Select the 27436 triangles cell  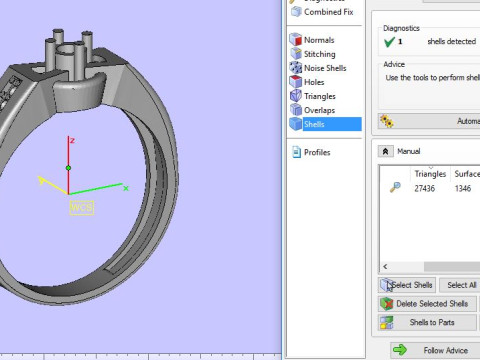(x=425, y=188)
